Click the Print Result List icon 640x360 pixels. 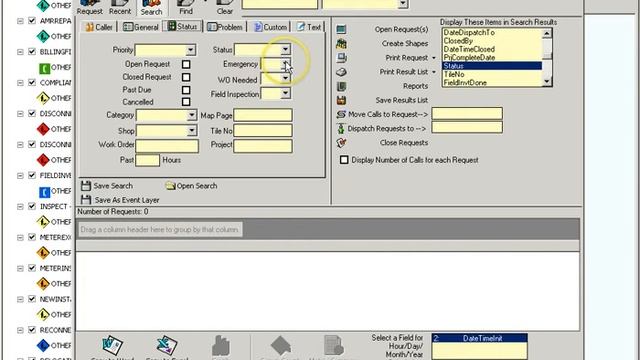pyautogui.click(x=341, y=72)
